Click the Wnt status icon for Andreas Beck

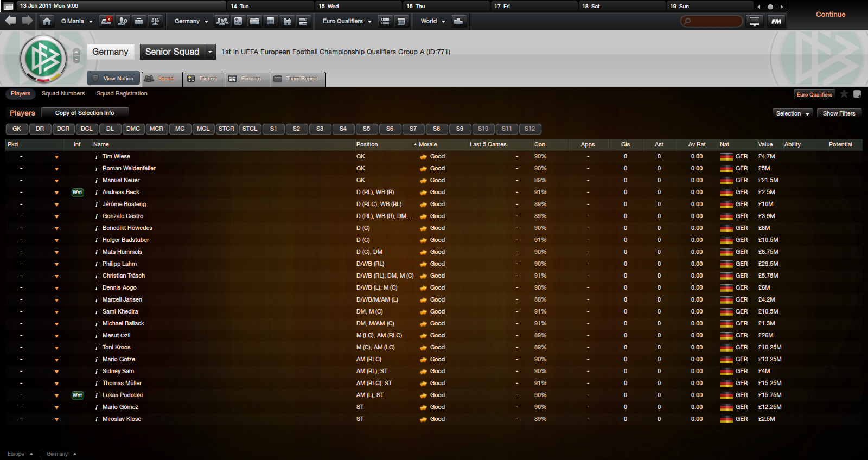[78, 193]
